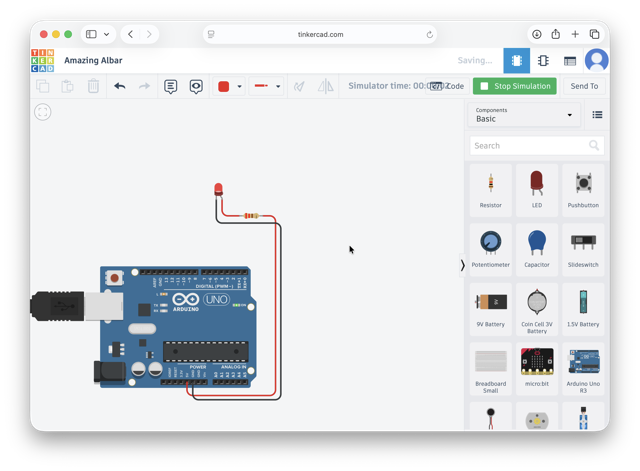Pick the red wire color swatch
Screen dimensions: 640x471
tap(224, 87)
